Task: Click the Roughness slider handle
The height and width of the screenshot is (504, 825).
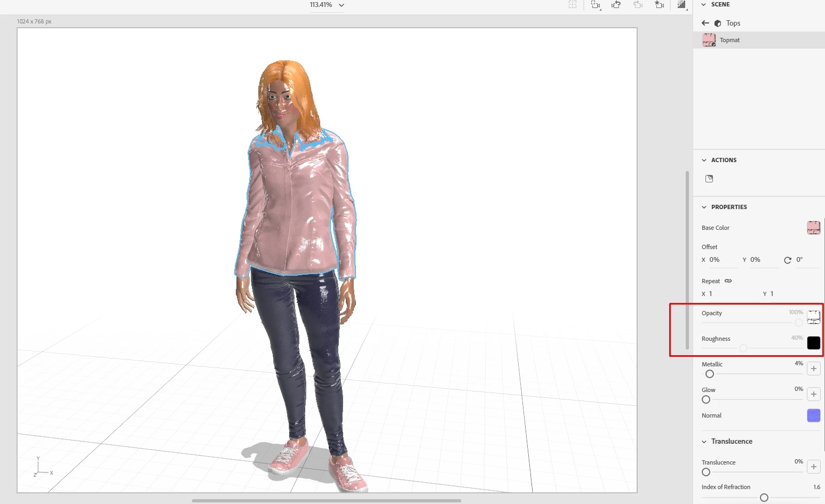Action: pyautogui.click(x=743, y=348)
